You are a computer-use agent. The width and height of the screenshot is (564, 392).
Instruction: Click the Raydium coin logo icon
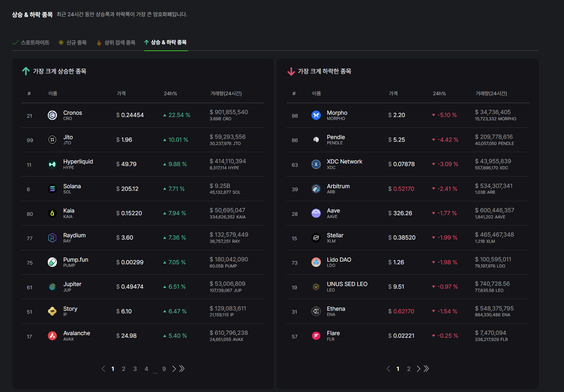(x=52, y=238)
